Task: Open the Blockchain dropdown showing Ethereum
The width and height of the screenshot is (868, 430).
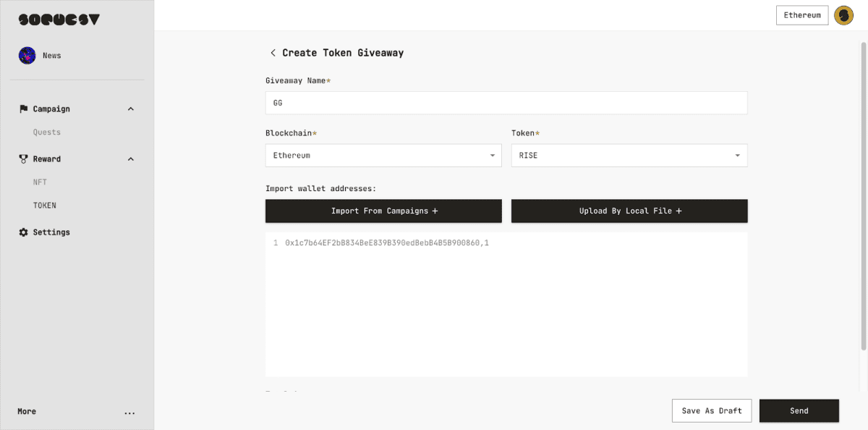Action: tap(383, 156)
